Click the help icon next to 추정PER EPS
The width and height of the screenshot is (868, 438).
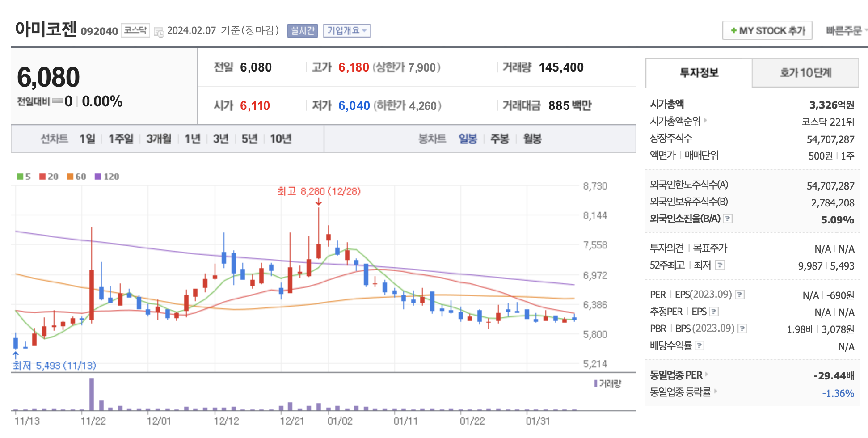pos(714,312)
